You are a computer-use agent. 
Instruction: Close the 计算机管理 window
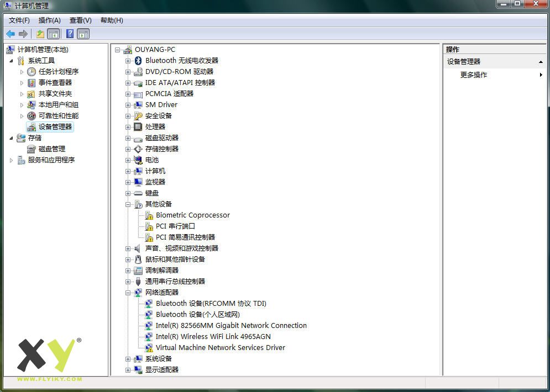tap(536, 4)
